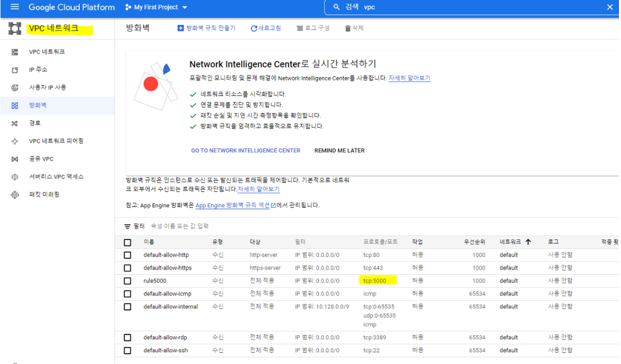This screenshot has width=621, height=364.
Task: Click the http-server target cell
Action: [264, 255]
